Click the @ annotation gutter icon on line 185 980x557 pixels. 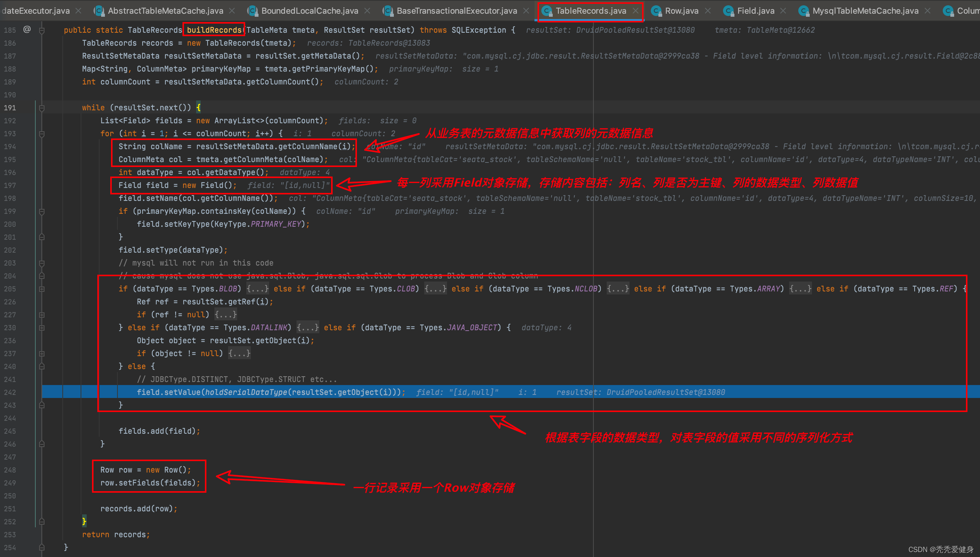(27, 29)
